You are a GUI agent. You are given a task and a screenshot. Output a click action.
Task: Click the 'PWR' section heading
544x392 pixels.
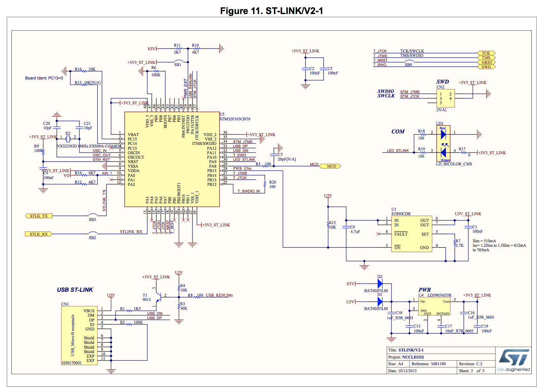pos(425,290)
